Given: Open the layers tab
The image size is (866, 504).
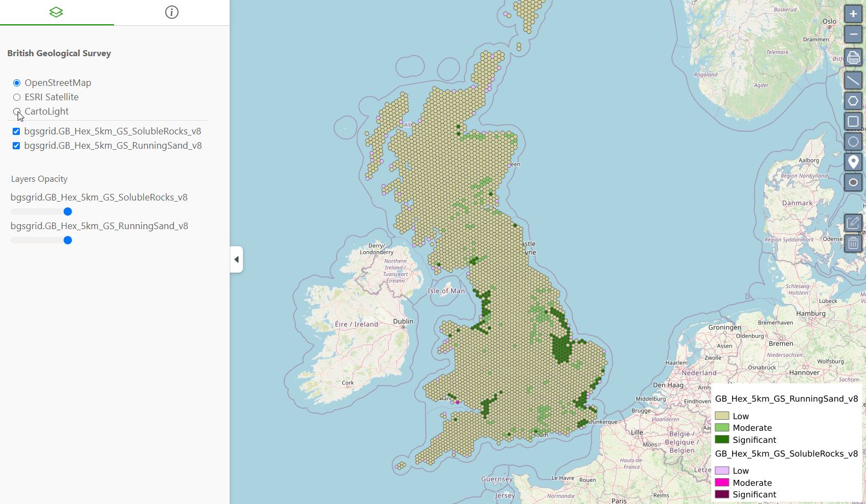Looking at the screenshot, I should pyautogui.click(x=56, y=12).
